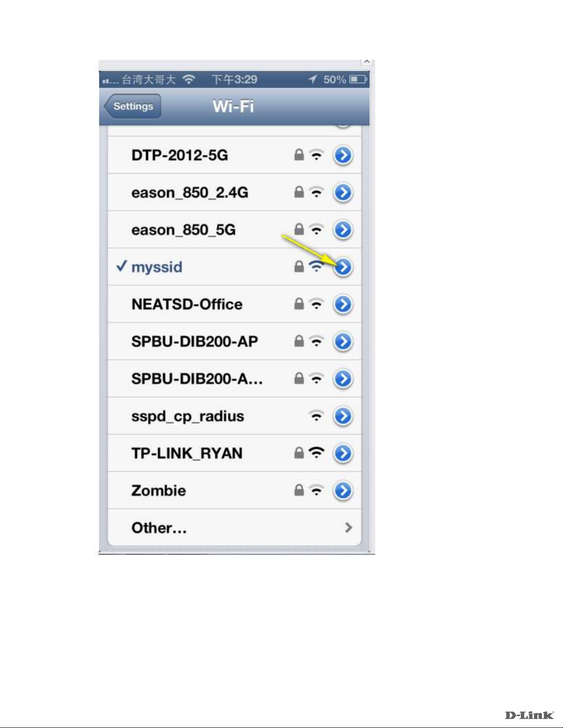The height and width of the screenshot is (728, 563).
Task: Tap blue info arrow for eason_850_2.4G
Action: coord(343,192)
